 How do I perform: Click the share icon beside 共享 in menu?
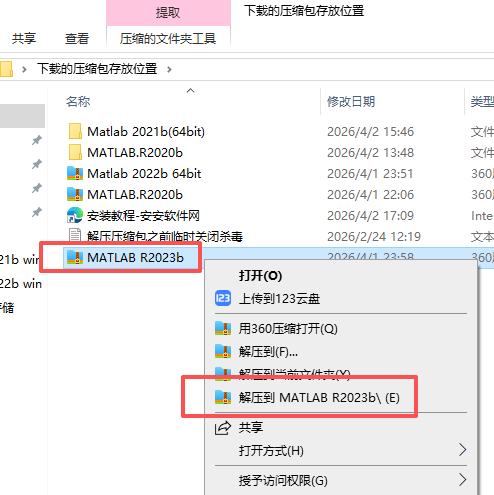223,428
